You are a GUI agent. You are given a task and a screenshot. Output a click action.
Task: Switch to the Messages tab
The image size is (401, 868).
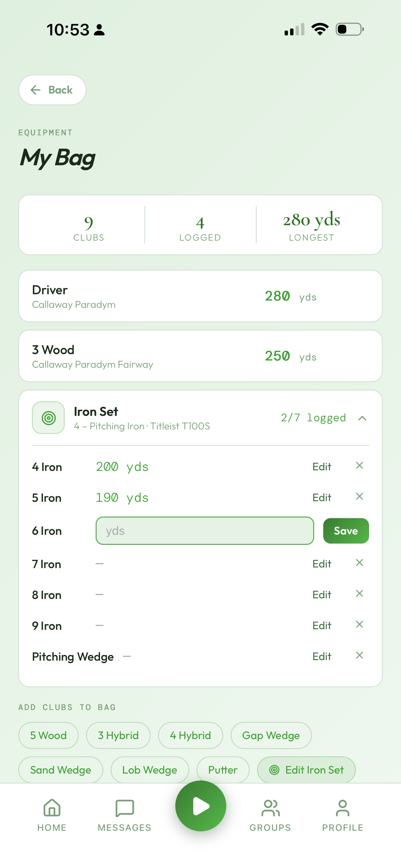(125, 815)
